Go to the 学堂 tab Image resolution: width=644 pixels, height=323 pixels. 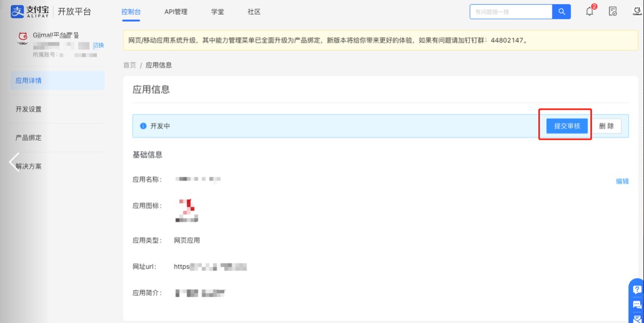click(x=217, y=11)
